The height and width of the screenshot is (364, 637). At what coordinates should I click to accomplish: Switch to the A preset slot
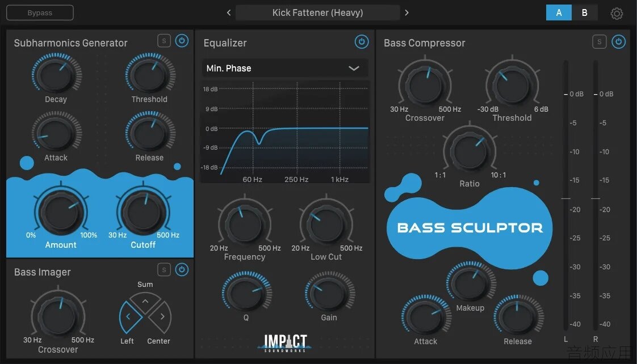point(559,12)
